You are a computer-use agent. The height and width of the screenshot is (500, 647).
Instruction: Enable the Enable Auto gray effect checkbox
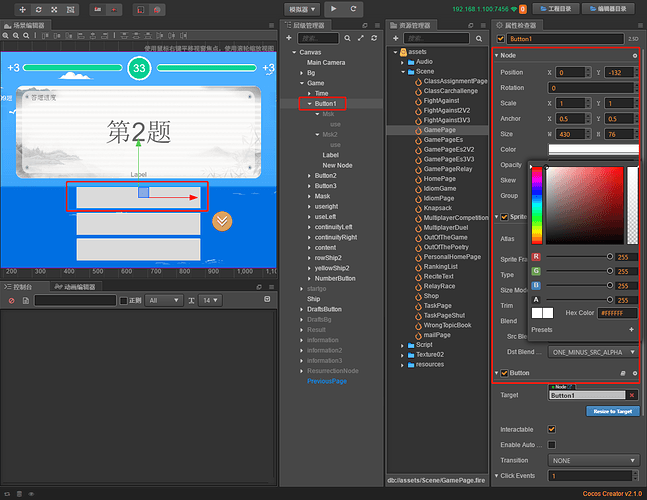552,445
